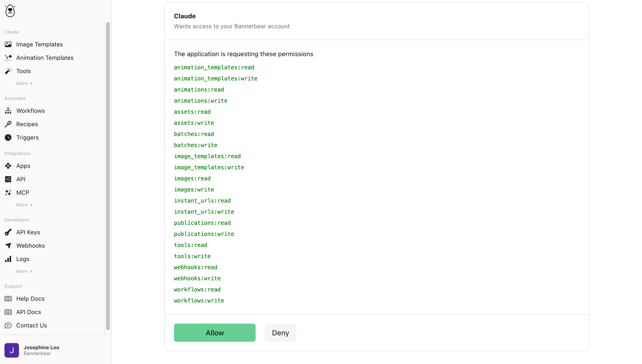642x364 pixels.
Task: Expand More under the Create section
Action: click(x=24, y=83)
